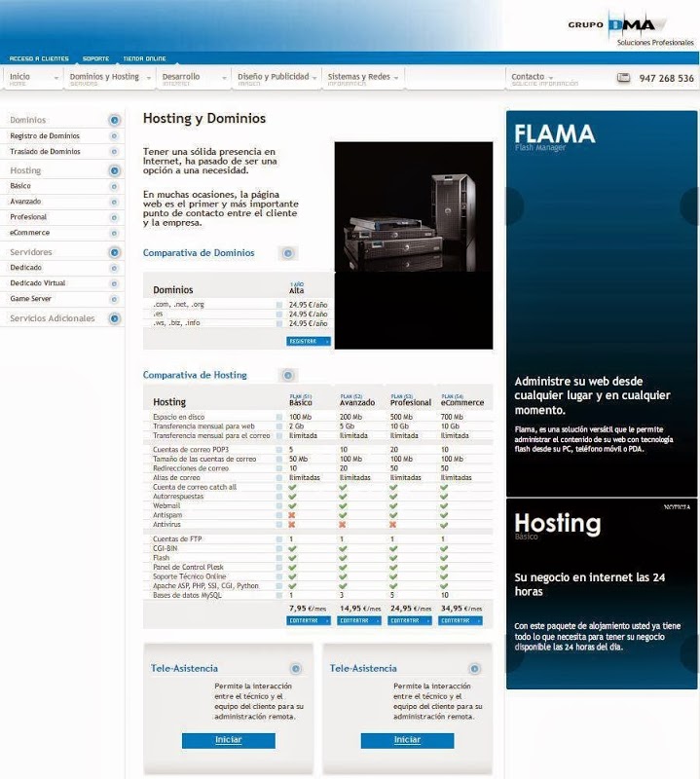Open Acceso a Clientes tab
The height and width of the screenshot is (779, 700).
click(39, 58)
